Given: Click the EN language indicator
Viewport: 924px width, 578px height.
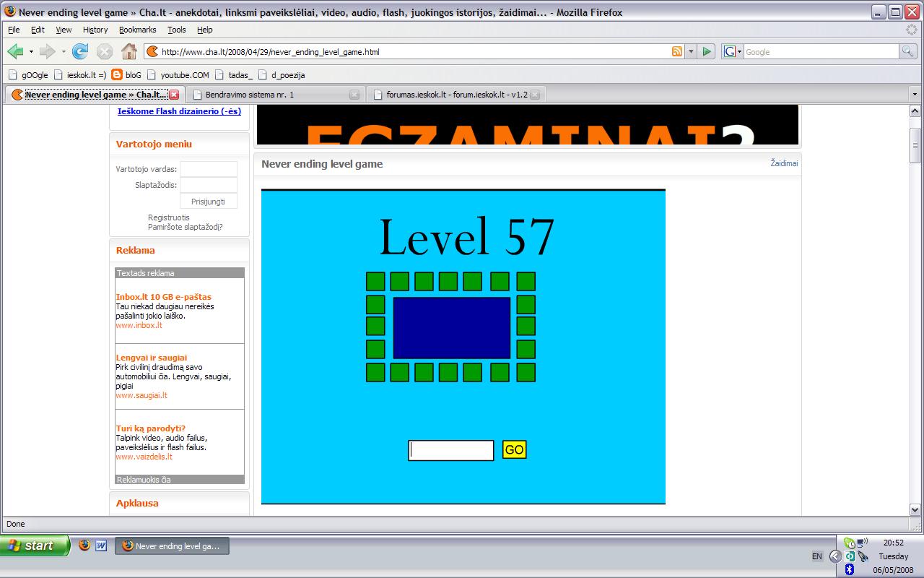Looking at the screenshot, I should [816, 556].
